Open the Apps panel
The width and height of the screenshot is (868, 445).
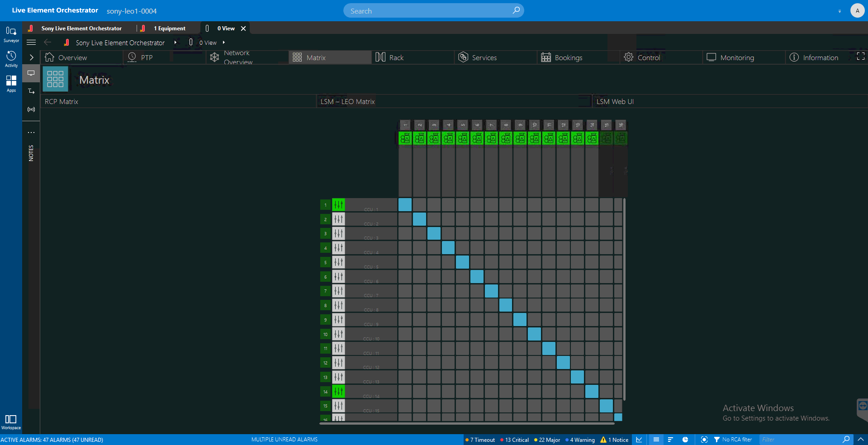[11, 84]
